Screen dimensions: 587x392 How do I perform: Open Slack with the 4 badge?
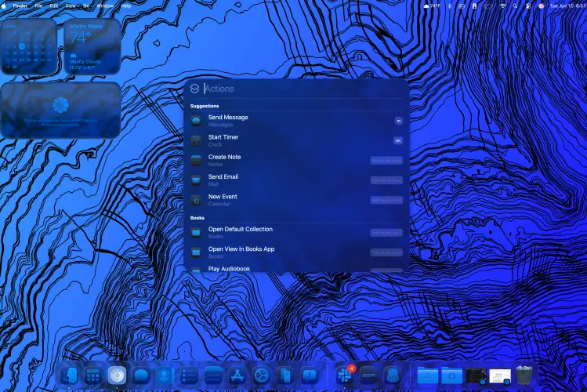pos(344,376)
